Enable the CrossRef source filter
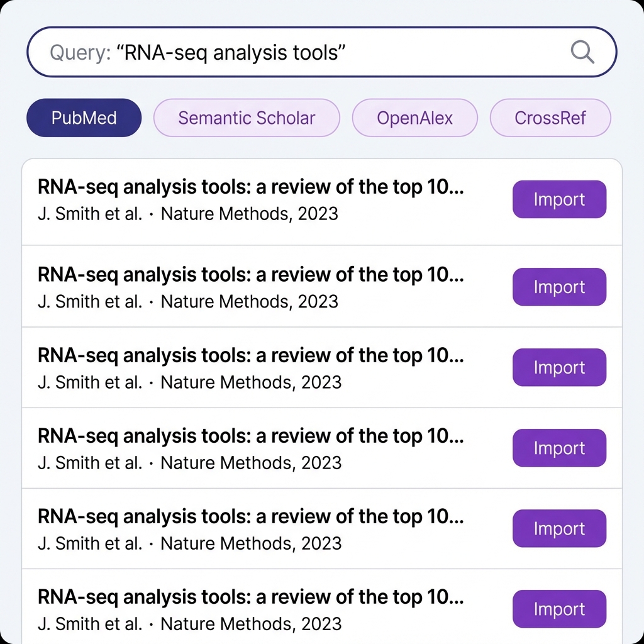This screenshot has width=644, height=644. [x=550, y=118]
